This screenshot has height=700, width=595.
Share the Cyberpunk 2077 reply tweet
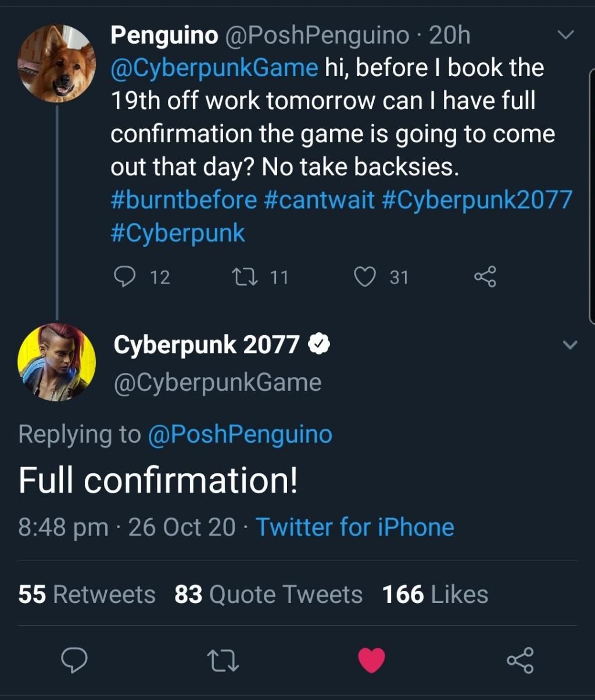tap(520, 660)
